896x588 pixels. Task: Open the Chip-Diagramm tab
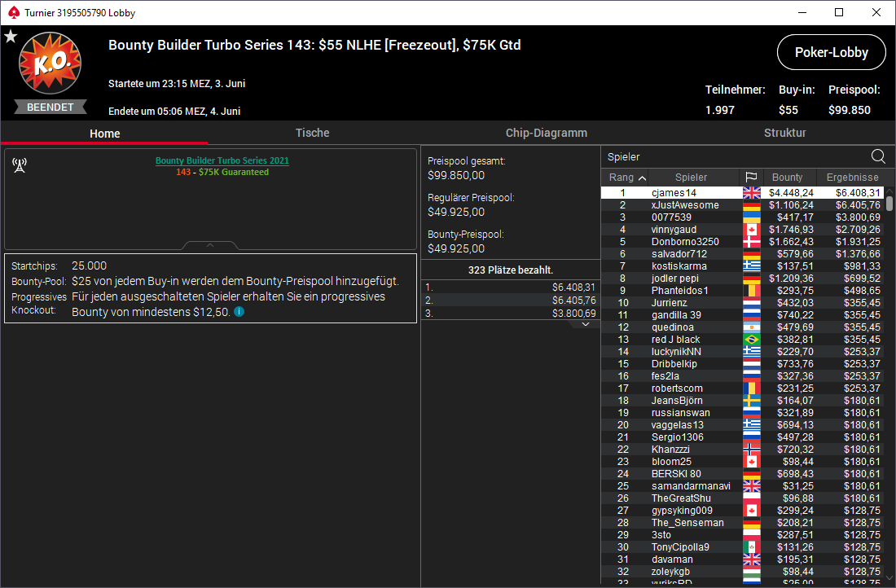pyautogui.click(x=547, y=133)
